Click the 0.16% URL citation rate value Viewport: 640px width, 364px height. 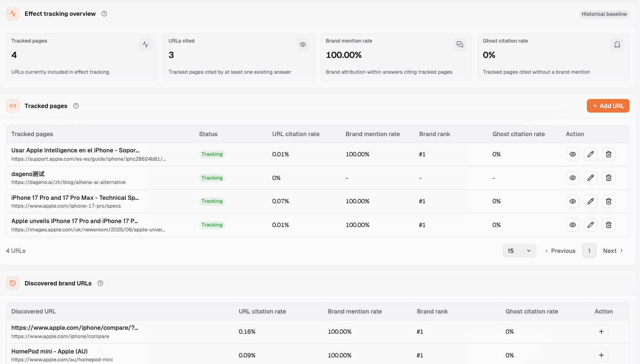pos(247,332)
